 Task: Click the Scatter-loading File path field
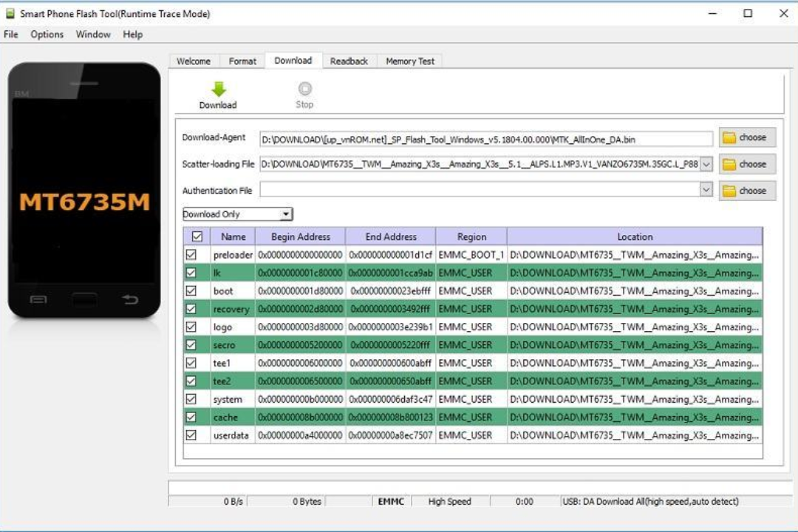pos(480,165)
